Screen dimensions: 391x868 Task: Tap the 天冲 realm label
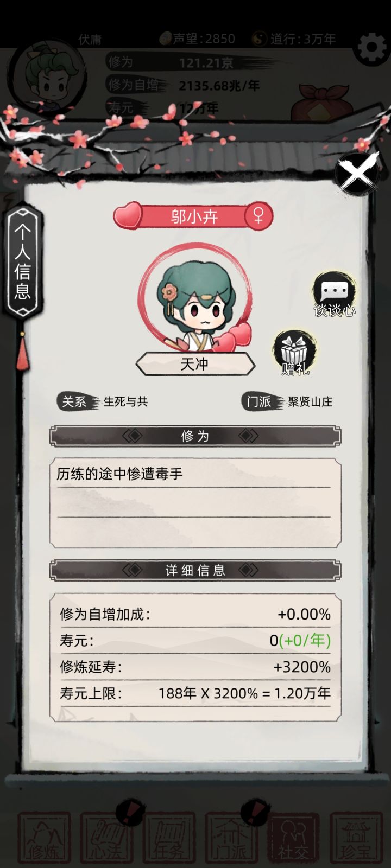(x=195, y=364)
